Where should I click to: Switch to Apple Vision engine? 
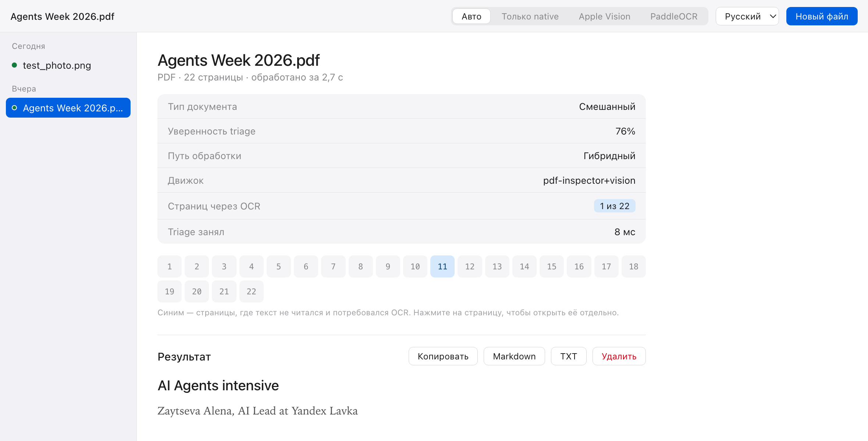tap(604, 17)
